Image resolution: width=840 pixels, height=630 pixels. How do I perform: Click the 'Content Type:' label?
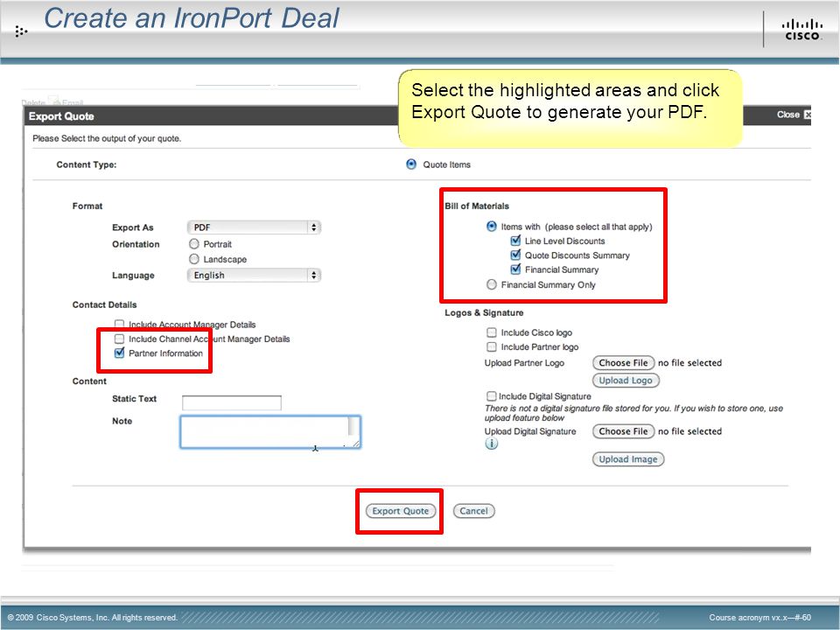click(87, 164)
